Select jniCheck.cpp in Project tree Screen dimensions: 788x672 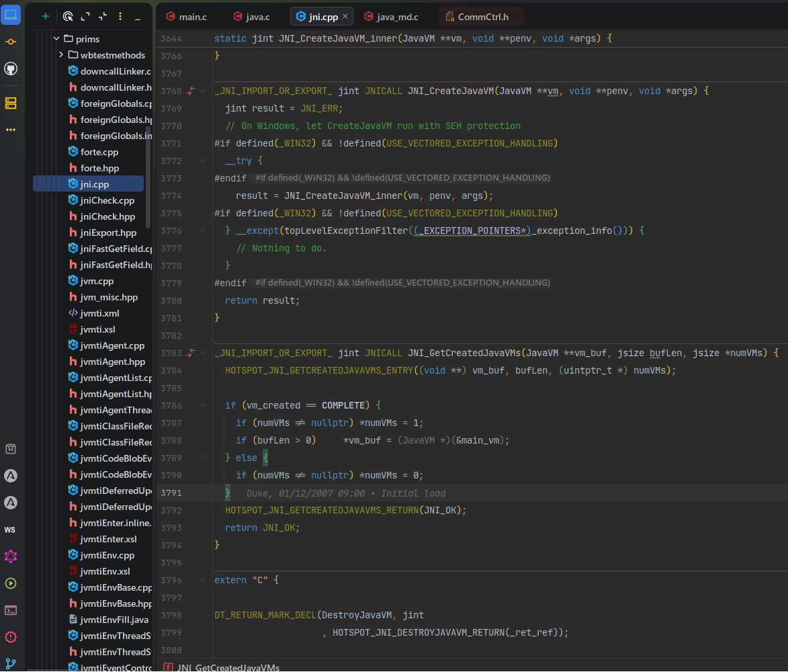tap(101, 200)
